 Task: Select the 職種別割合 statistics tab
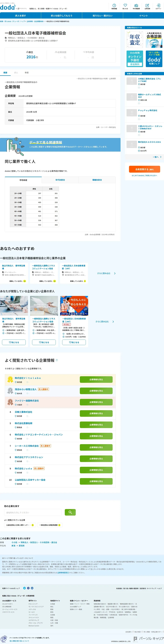tap(97, 180)
